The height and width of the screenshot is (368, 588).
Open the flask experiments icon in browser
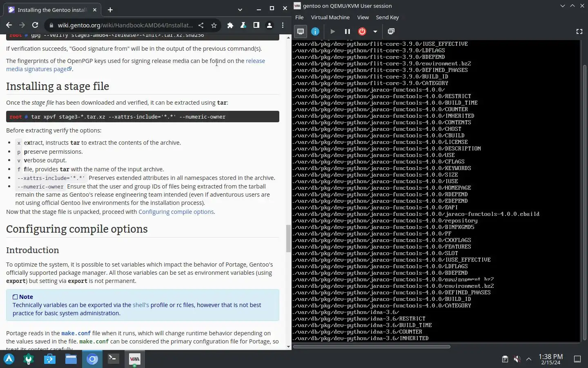(243, 25)
